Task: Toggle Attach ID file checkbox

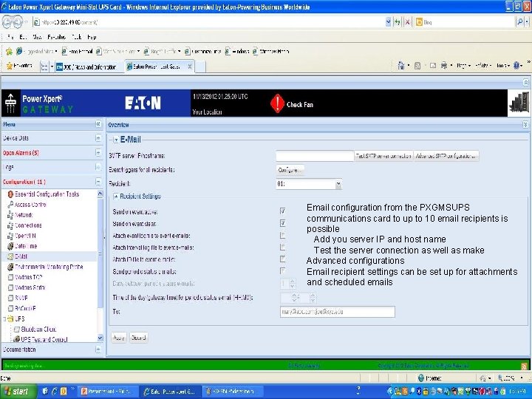Action: pyautogui.click(x=282, y=259)
